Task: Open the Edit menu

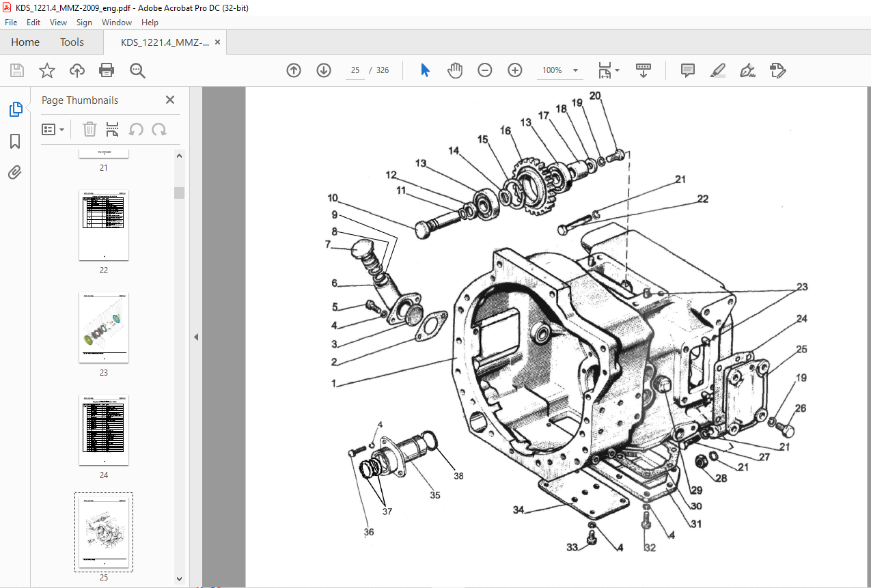Action: point(33,23)
